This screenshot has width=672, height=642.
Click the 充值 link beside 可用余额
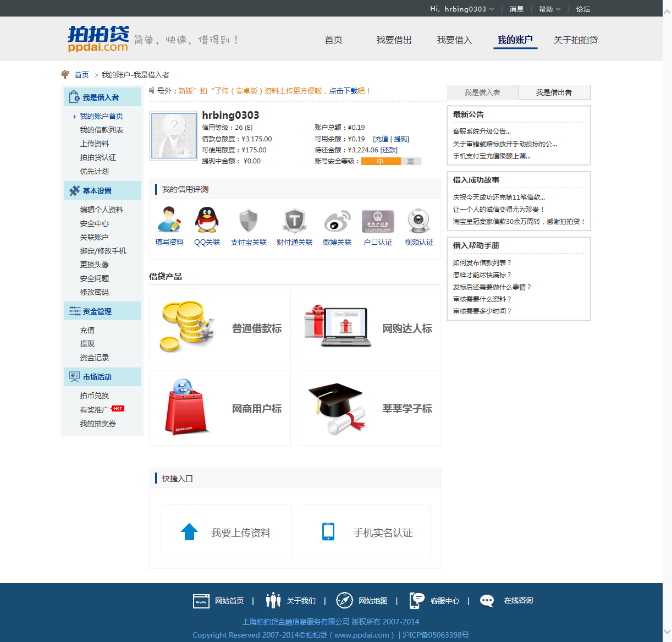(x=382, y=139)
